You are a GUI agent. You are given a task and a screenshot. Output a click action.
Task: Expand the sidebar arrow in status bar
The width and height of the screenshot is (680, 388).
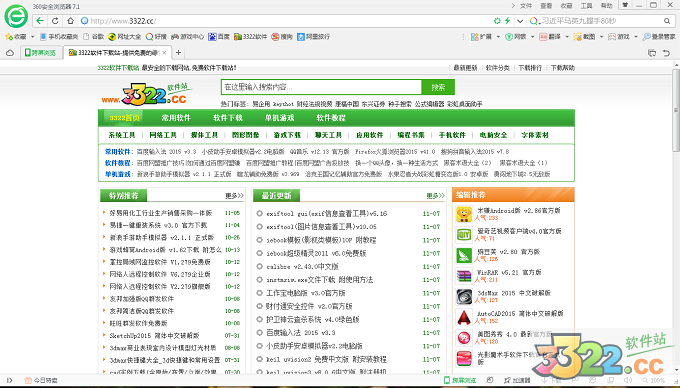10,380
